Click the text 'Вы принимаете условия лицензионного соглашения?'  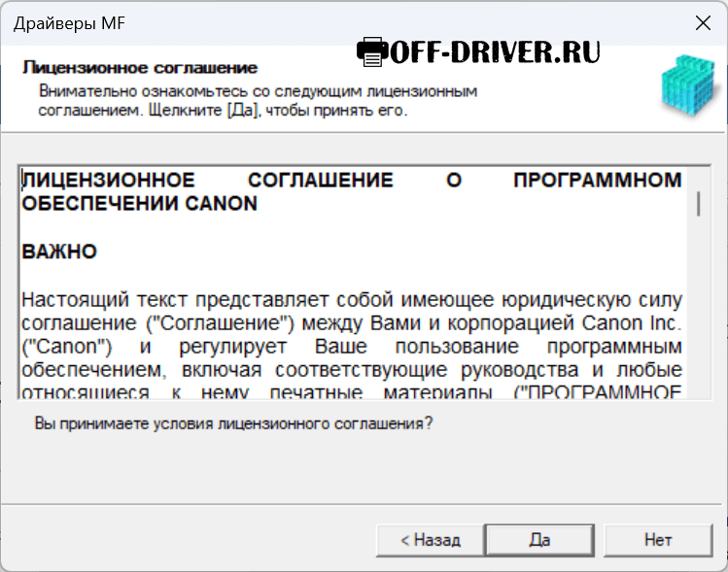[x=233, y=423]
